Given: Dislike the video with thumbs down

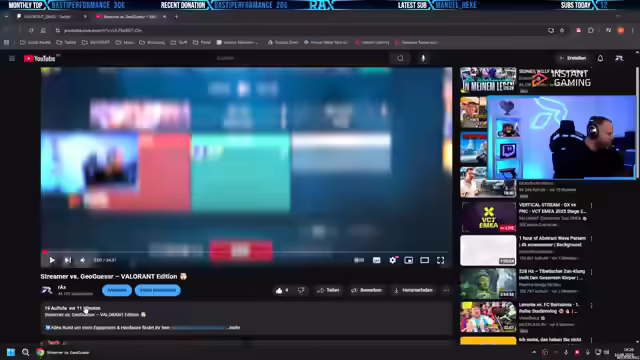Looking at the screenshot, I should tap(301, 290).
